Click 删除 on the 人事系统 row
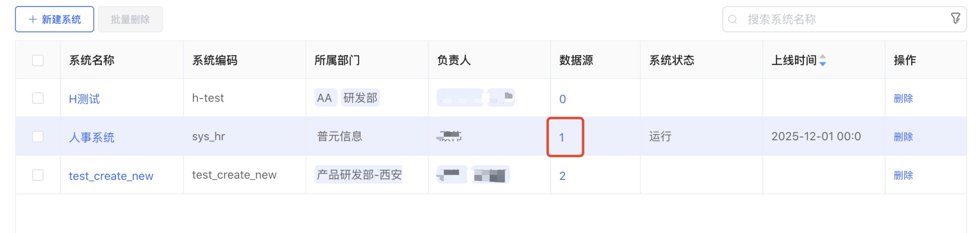This screenshot has width=980, height=233. (x=904, y=137)
